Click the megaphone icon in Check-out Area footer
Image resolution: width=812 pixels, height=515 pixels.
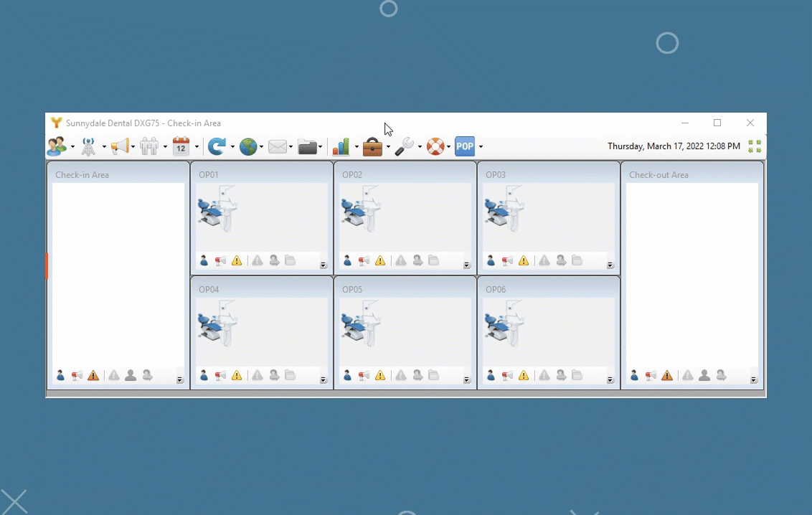tap(651, 375)
